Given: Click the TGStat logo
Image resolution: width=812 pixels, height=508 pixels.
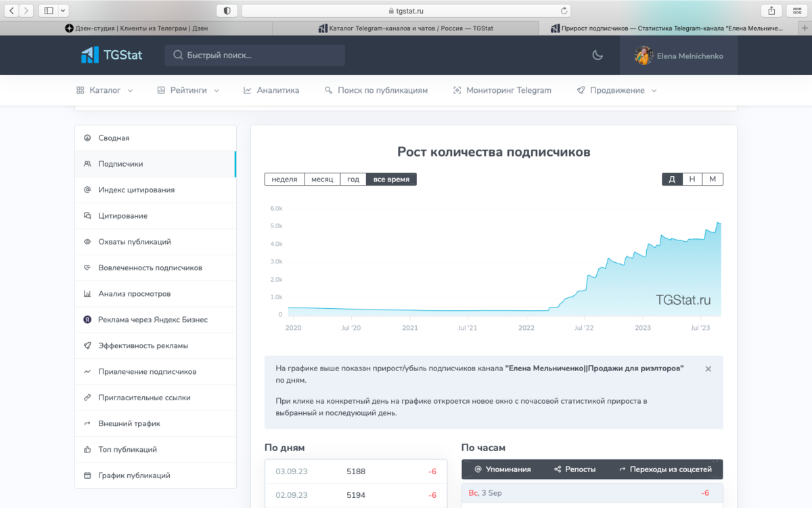Looking at the screenshot, I should [112, 56].
